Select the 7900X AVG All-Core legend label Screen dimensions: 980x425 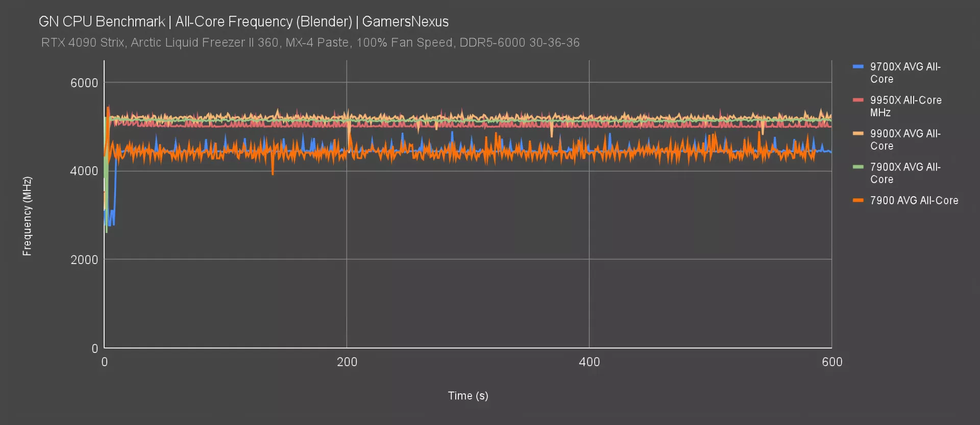(905, 173)
